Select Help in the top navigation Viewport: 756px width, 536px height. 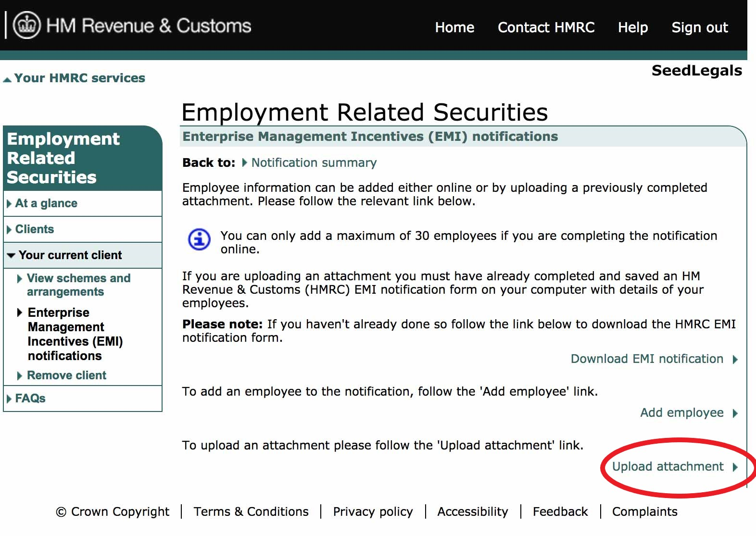click(632, 27)
